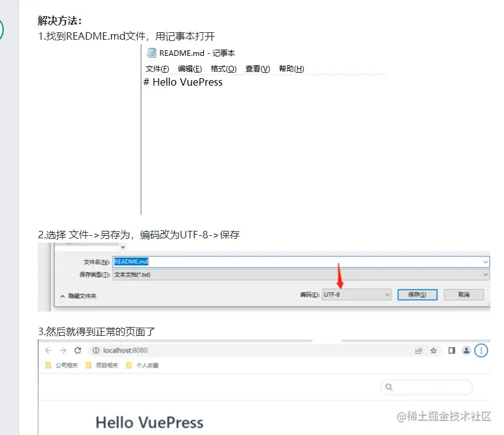This screenshot has height=435, width=504.
Task: Toggle the browser side panel icon
Action: tap(451, 350)
